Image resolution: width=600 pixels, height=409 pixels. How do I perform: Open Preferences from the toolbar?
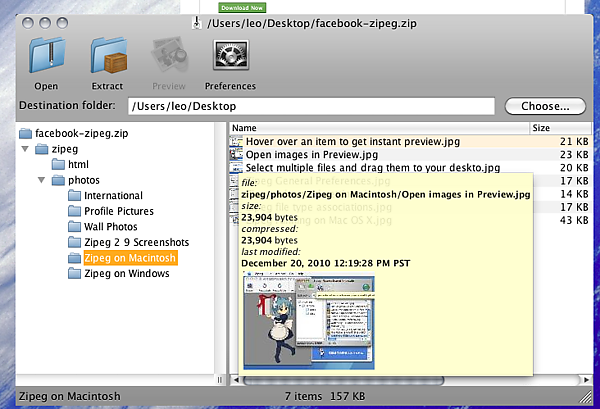coord(230,59)
